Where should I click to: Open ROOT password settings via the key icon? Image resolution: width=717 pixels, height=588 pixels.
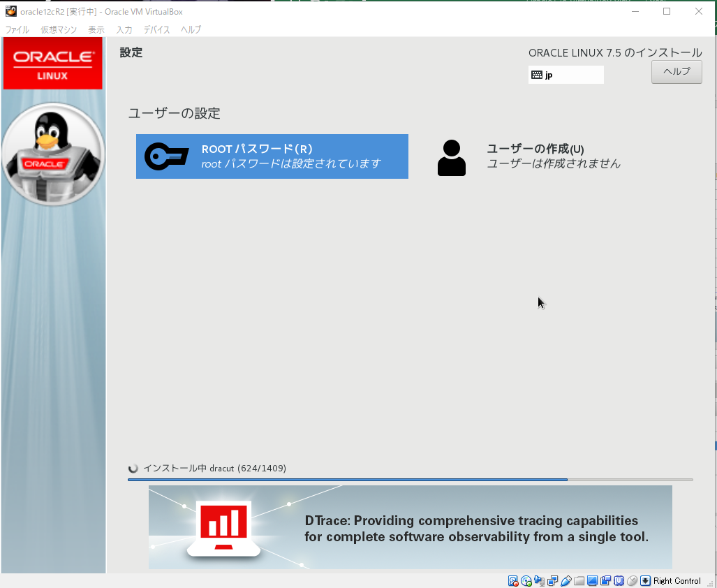point(165,157)
